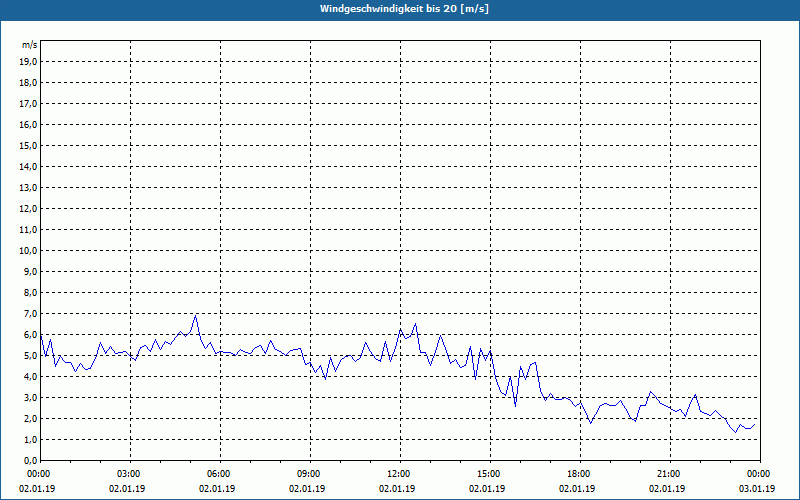The image size is (800, 500).
Task: Click the 15,0 y-axis label
Action: [28, 145]
